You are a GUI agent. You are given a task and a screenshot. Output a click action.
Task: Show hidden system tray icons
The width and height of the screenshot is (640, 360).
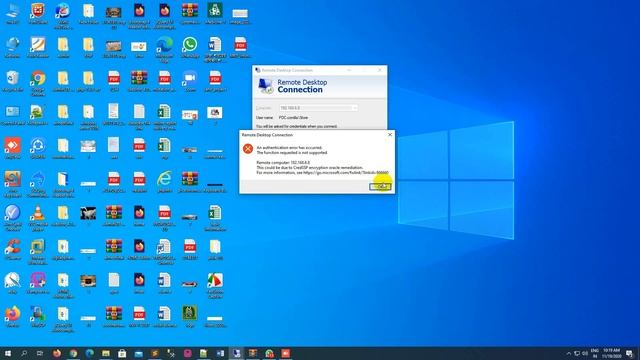pos(568,353)
